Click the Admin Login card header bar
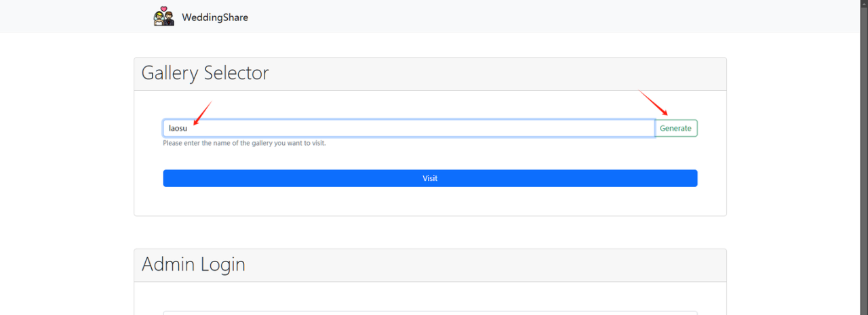Image resolution: width=868 pixels, height=315 pixels. coord(475,265)
